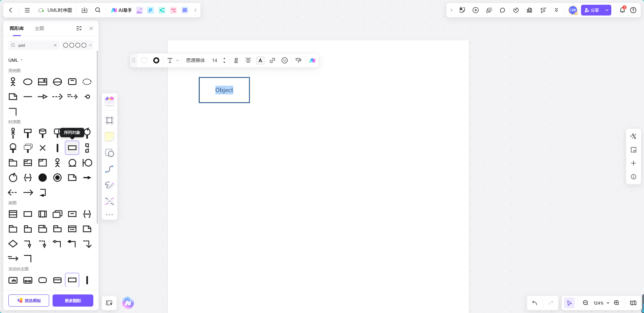
Task: Zoom out with minus magnifier
Action: point(585,303)
